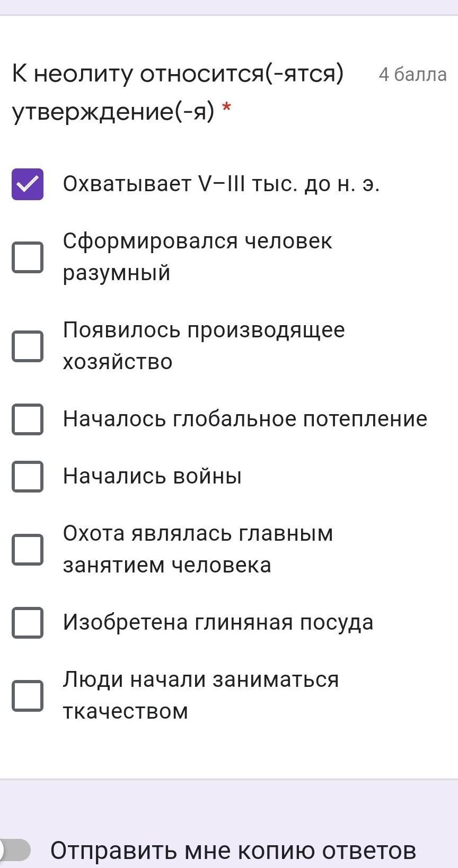Click the 'Появилось производящее хозяйство' option text
458x868 pixels.
tap(204, 346)
